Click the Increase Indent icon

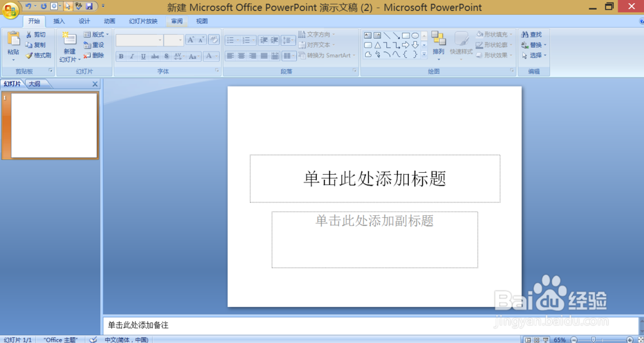pos(274,40)
